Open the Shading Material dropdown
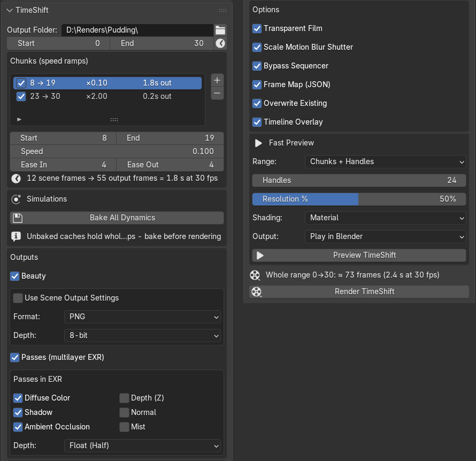 385,218
